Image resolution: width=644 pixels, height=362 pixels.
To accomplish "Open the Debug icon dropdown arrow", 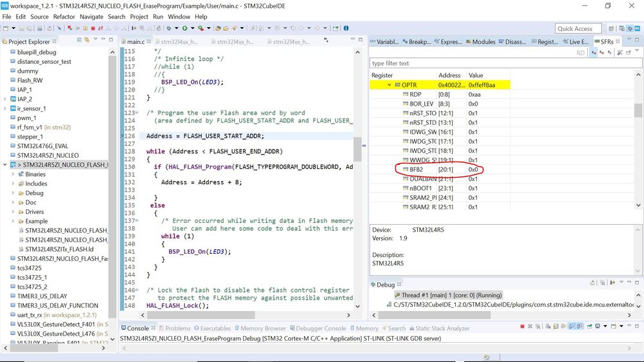I will point(177,28).
